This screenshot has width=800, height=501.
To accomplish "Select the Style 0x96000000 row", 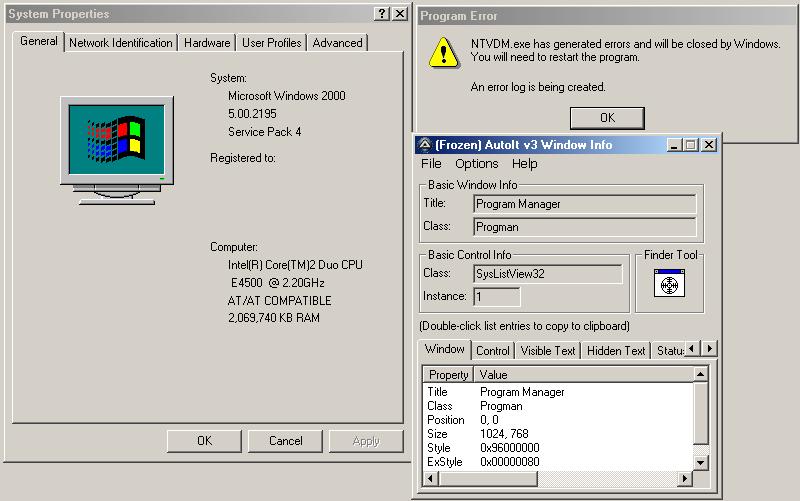I will [x=558, y=448].
